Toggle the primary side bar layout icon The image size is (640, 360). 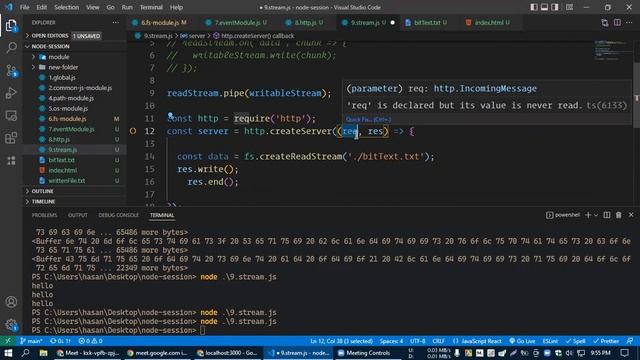tap(534, 7)
